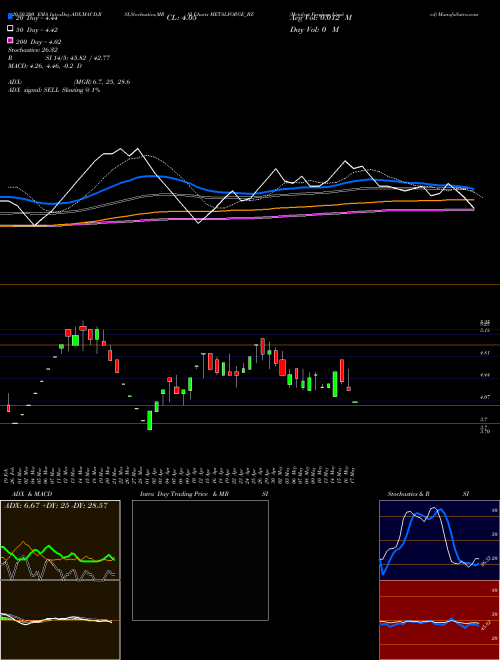Click the last large green candle before the final red ones
The height and width of the screenshot is (660, 500).
pos(335,384)
